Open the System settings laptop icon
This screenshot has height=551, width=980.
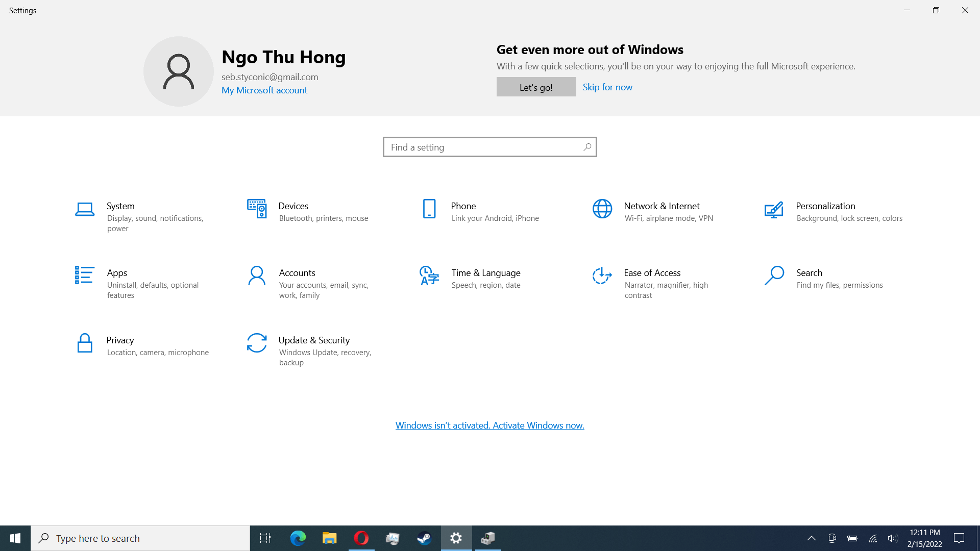[x=85, y=209]
